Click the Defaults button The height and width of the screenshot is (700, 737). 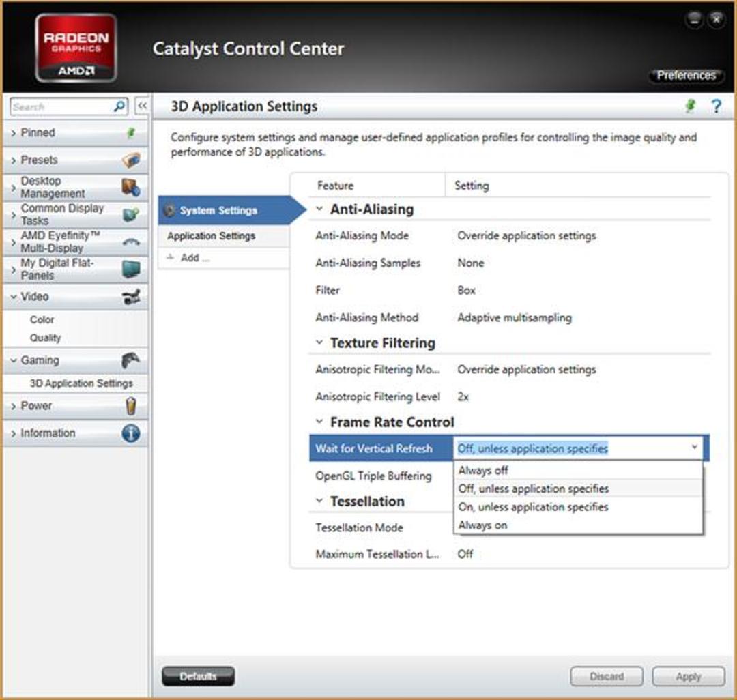tap(198, 676)
